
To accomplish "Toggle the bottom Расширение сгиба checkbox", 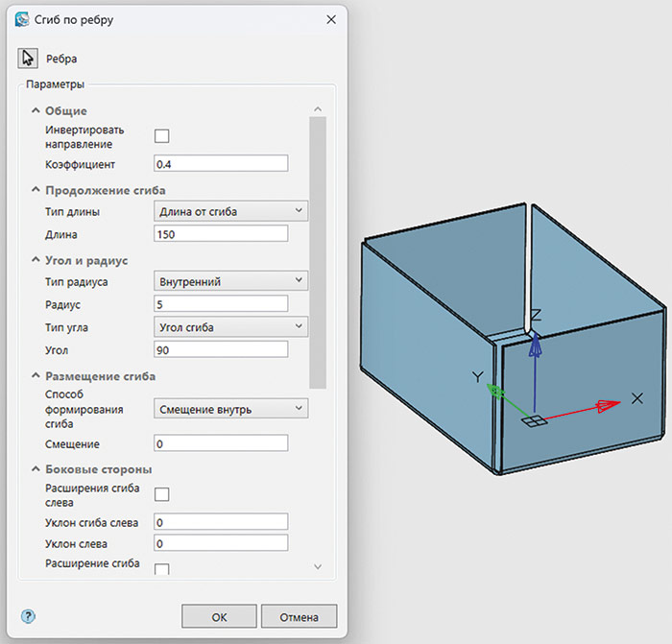I will click(x=161, y=569).
